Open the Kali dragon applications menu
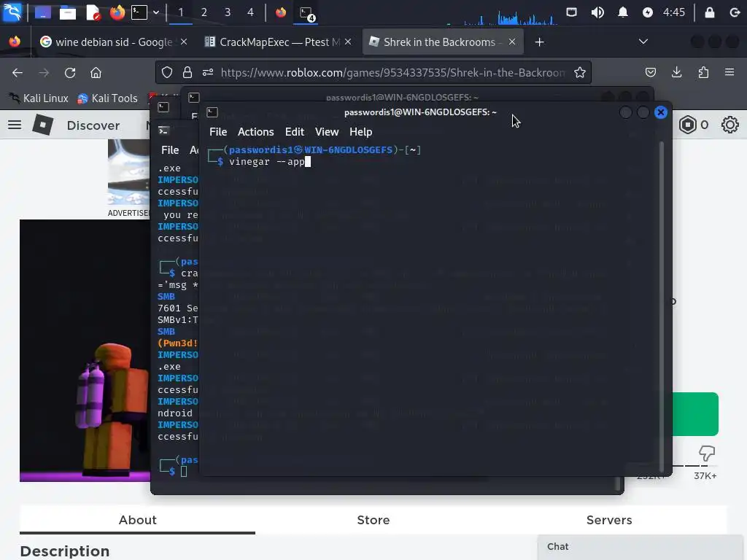 coord(12,12)
